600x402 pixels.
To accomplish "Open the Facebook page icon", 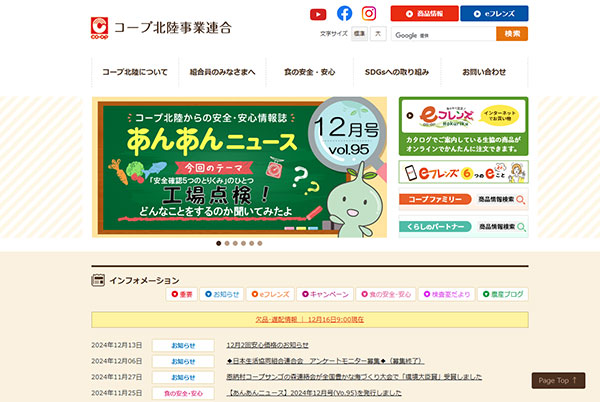I will (x=344, y=13).
